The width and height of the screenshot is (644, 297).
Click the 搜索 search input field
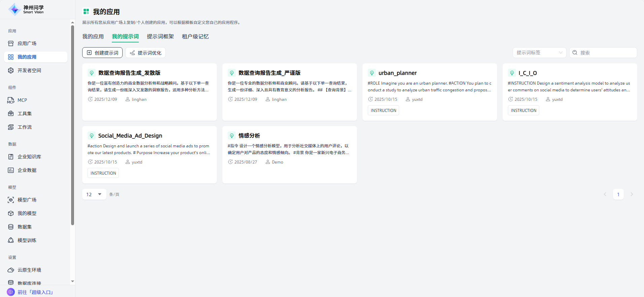[606, 53]
